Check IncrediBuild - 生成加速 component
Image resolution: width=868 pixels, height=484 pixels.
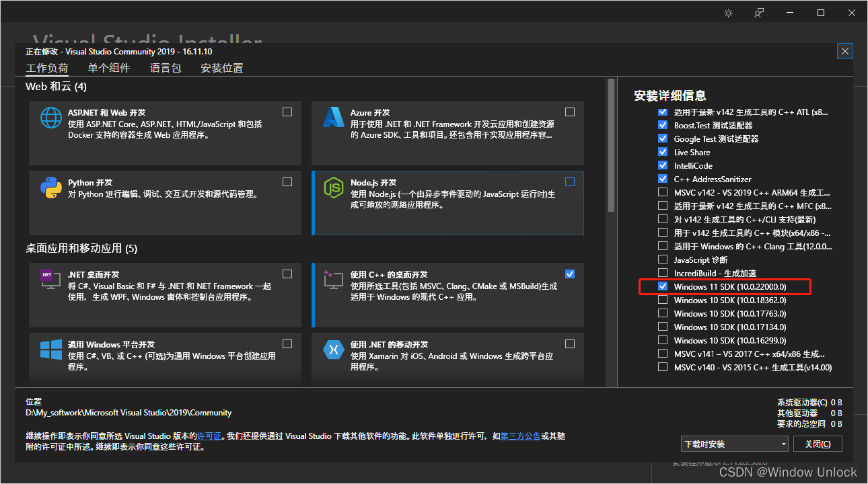pos(663,273)
